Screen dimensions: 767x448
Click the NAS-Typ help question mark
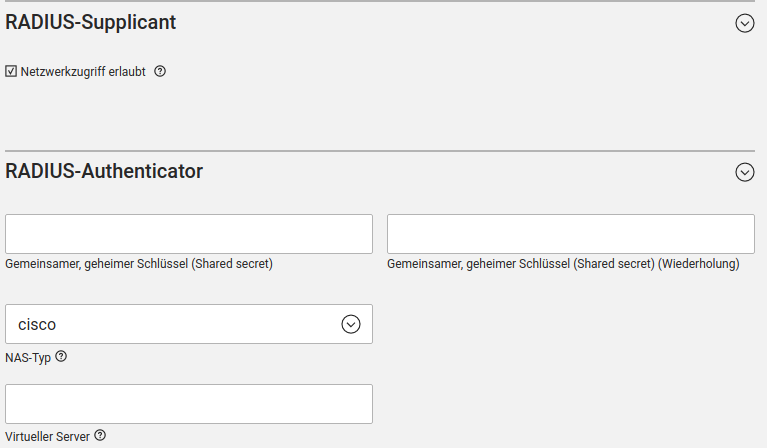coord(61,356)
